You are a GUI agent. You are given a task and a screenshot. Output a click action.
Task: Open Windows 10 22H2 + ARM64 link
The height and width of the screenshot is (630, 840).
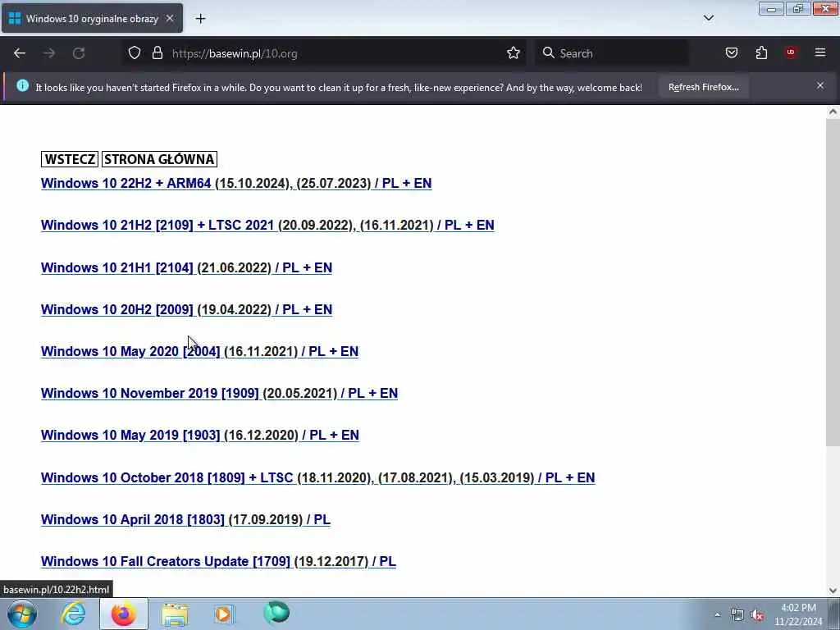[x=236, y=183]
